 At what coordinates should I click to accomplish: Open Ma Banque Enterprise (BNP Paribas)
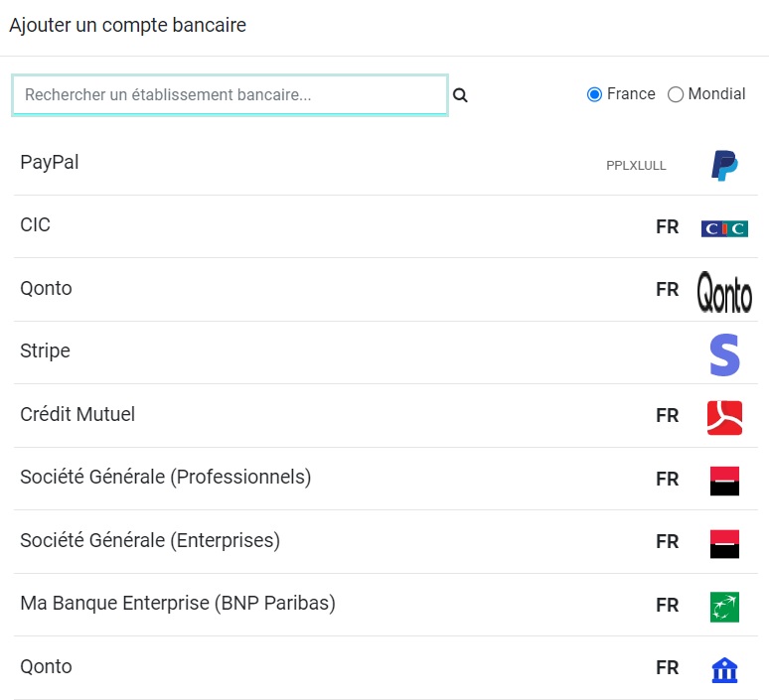(x=178, y=604)
